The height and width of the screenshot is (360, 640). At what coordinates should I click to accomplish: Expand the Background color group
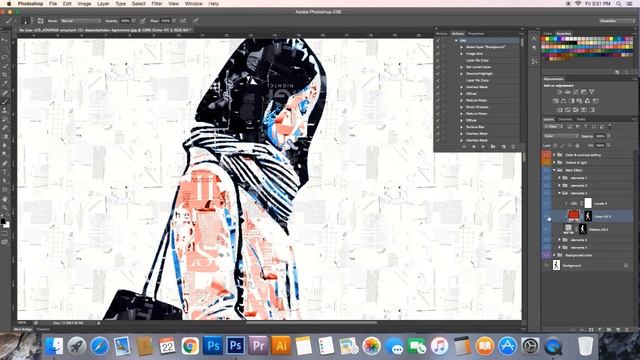pos(554,255)
